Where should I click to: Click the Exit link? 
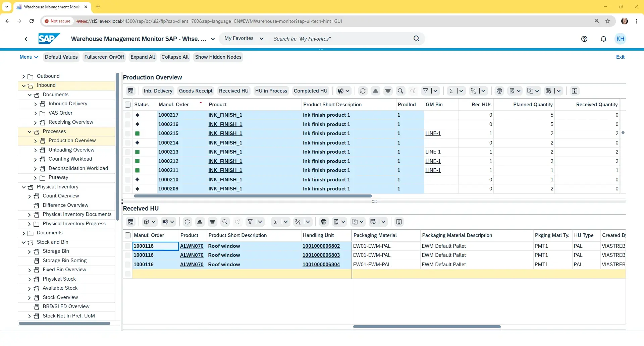point(620,57)
